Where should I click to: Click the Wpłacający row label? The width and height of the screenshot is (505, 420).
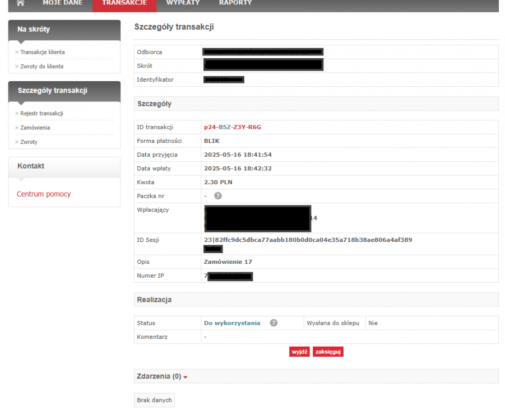coord(152,210)
